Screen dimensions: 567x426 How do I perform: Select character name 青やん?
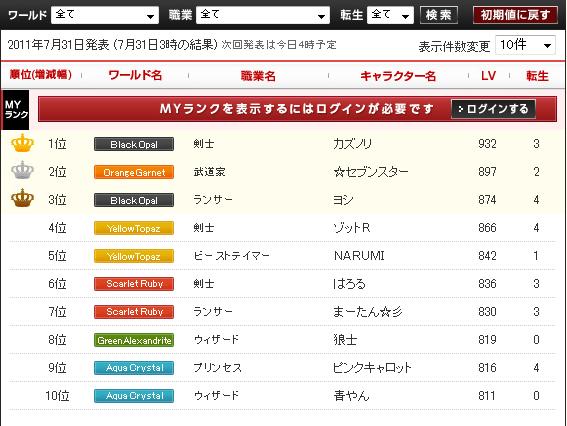[x=351, y=395]
